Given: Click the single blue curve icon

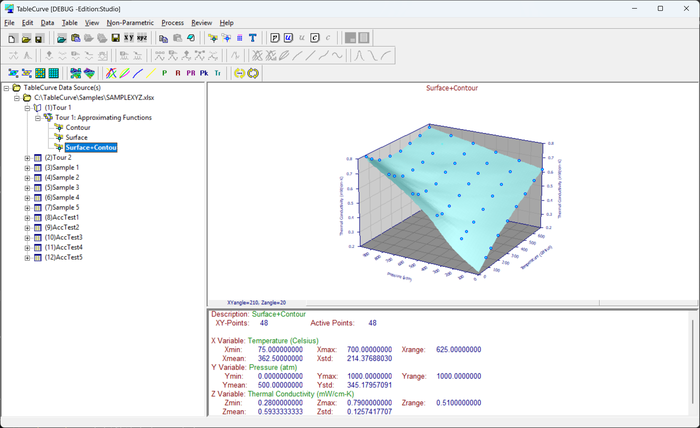Looking at the screenshot, I should 138,73.
